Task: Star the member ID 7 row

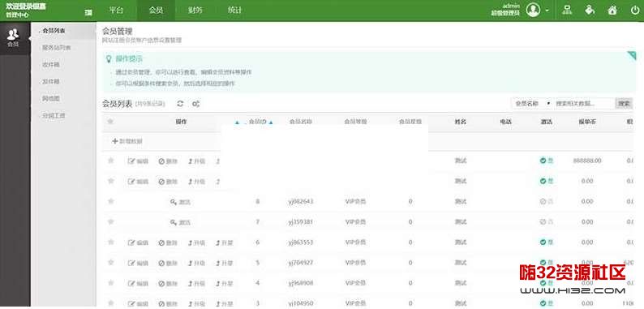Action: pos(110,221)
